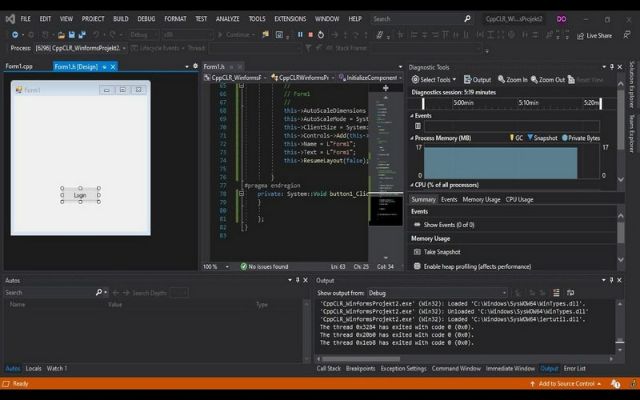Switch to Events tab in Diagnostic Tools

point(449,200)
